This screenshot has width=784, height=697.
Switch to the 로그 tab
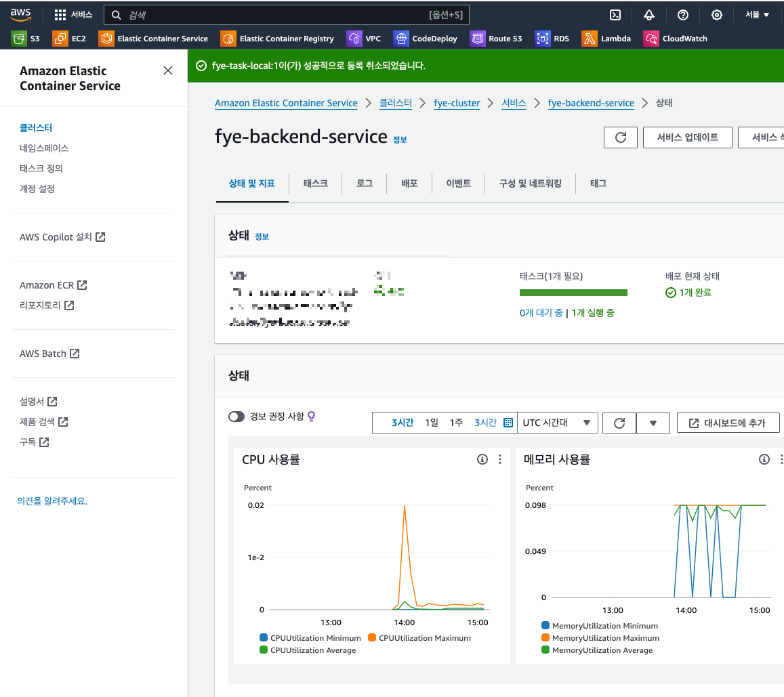(365, 184)
